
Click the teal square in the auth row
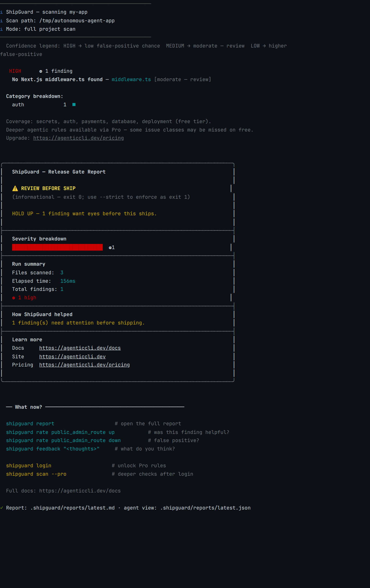coord(74,104)
